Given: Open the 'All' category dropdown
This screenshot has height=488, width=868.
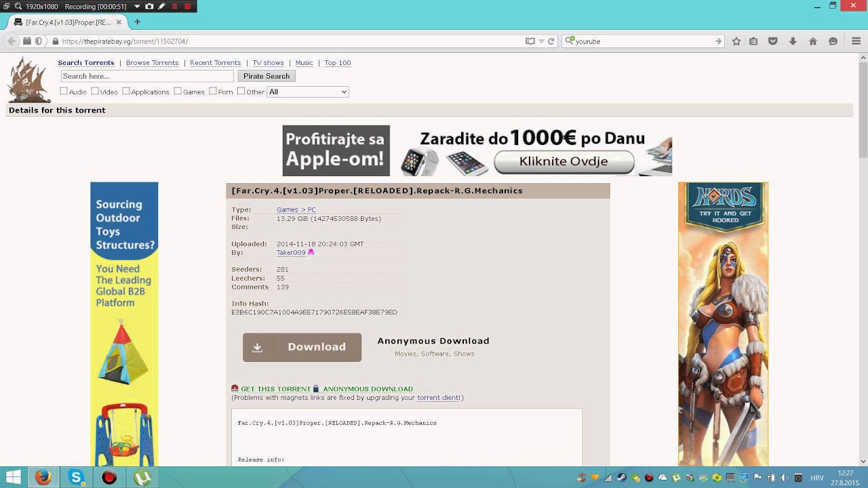Looking at the screenshot, I should tap(308, 91).
